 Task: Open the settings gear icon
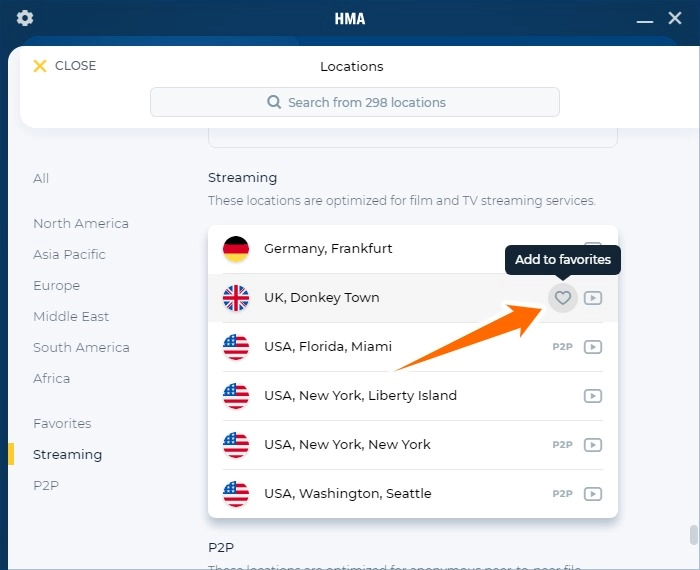point(25,18)
